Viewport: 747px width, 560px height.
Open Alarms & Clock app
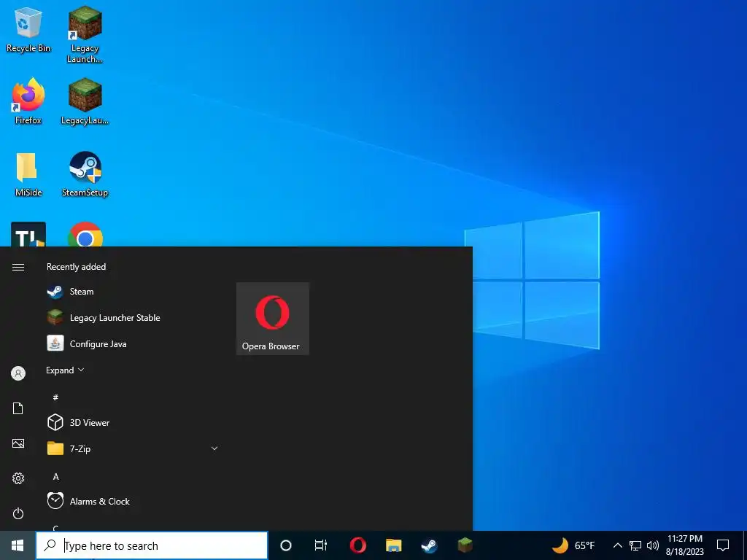pyautogui.click(x=133, y=502)
